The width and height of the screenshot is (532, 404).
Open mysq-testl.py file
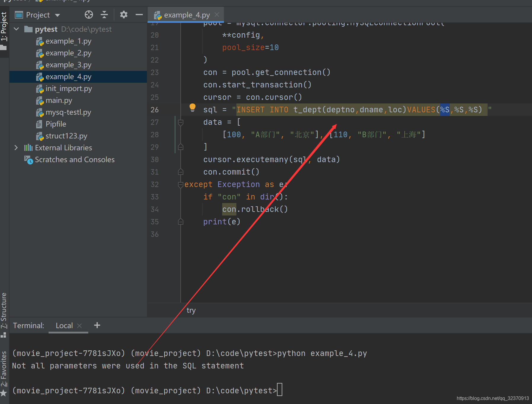pyautogui.click(x=68, y=112)
